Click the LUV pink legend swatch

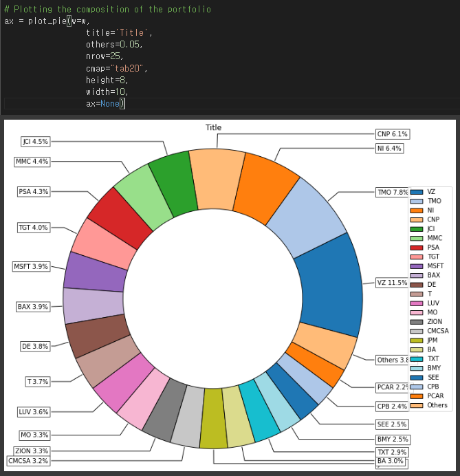click(416, 303)
